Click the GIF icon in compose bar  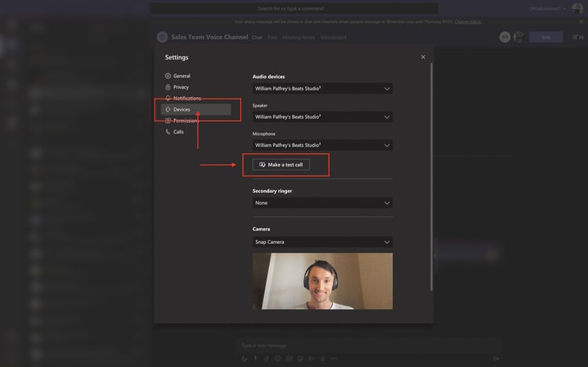[x=289, y=358]
